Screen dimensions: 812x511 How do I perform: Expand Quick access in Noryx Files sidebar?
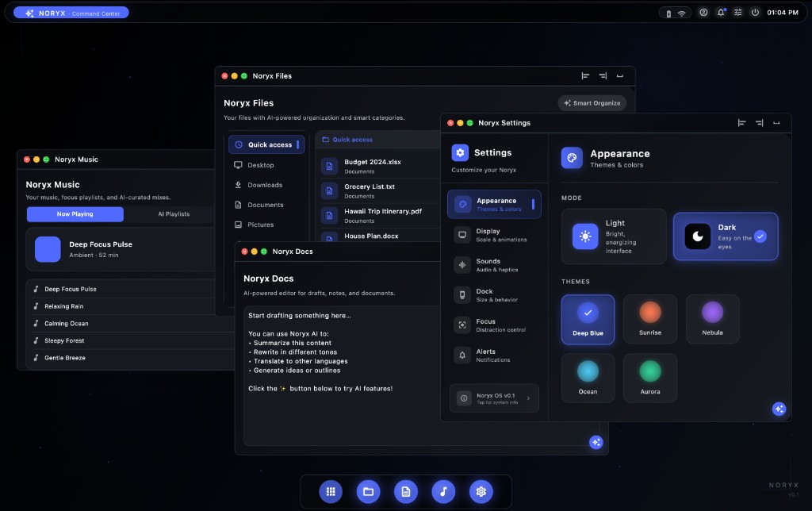(266, 144)
